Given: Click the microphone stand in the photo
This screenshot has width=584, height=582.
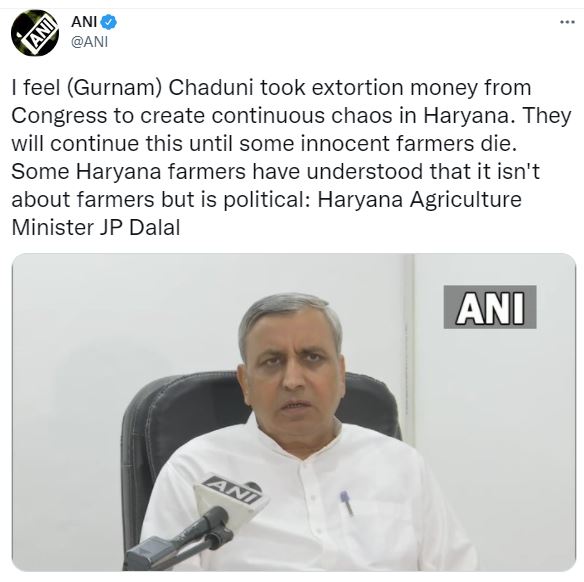Looking at the screenshot, I should click(x=175, y=540).
